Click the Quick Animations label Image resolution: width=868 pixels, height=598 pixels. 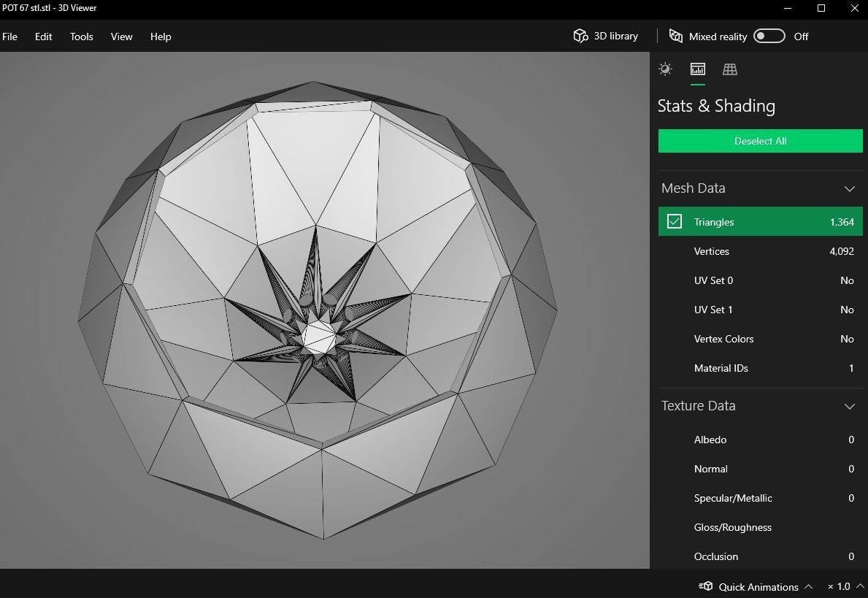tap(758, 587)
